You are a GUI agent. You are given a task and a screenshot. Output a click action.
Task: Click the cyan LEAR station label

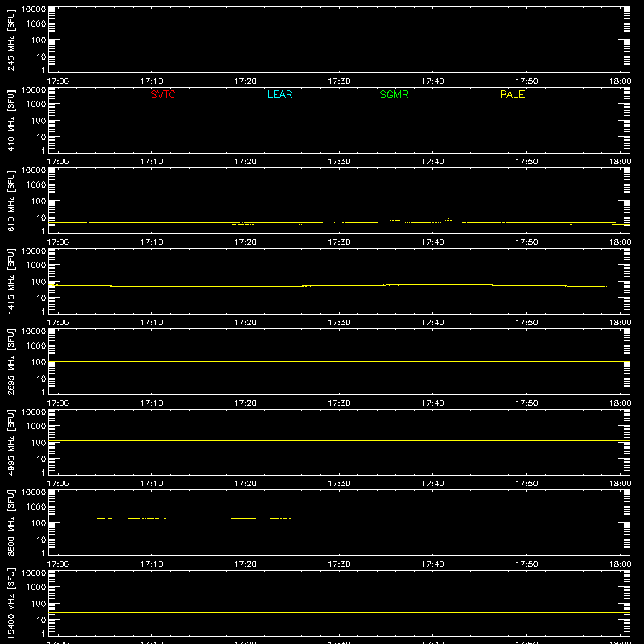[279, 94]
